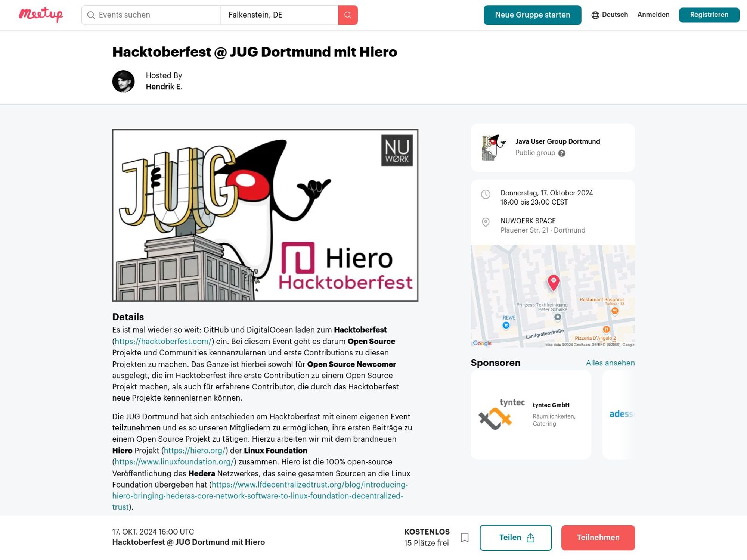Click the Java User Group Dortmund logo

[494, 147]
